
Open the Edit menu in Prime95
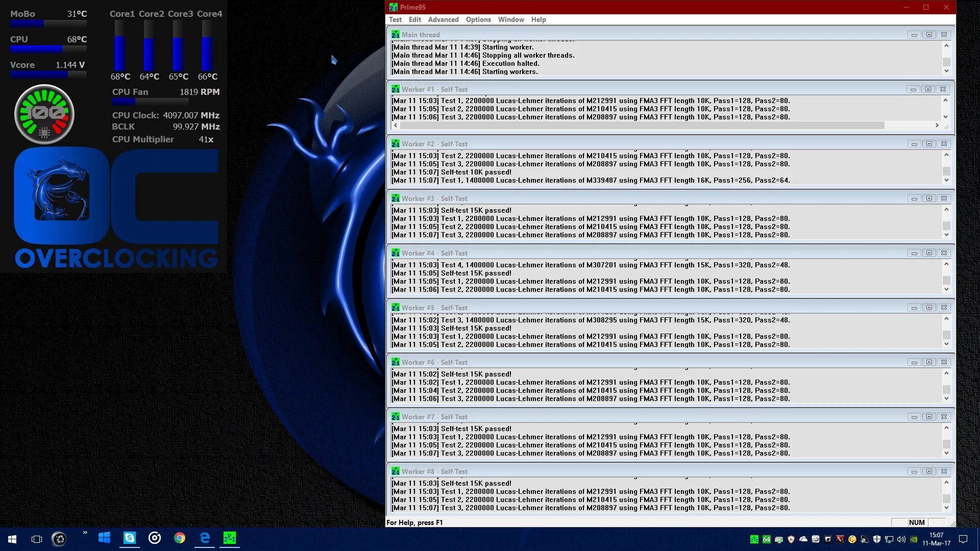tap(414, 19)
